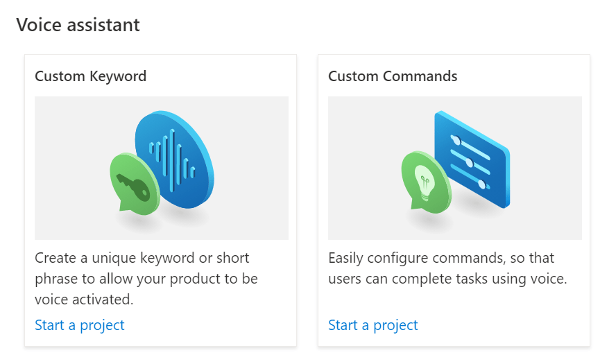The width and height of the screenshot is (616, 364).
Task: Select the Custom Keyword card title
Action: tap(90, 76)
